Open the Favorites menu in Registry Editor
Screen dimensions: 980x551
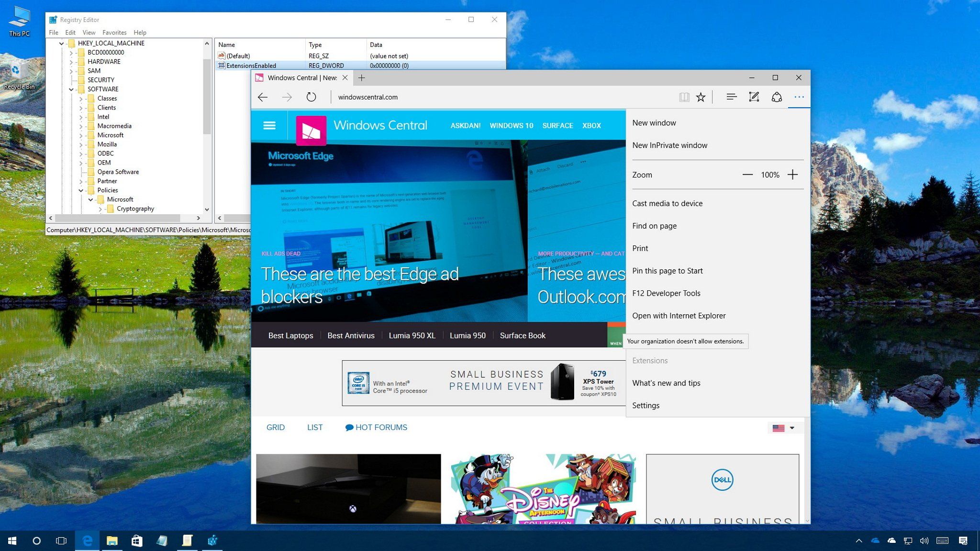[x=114, y=32]
